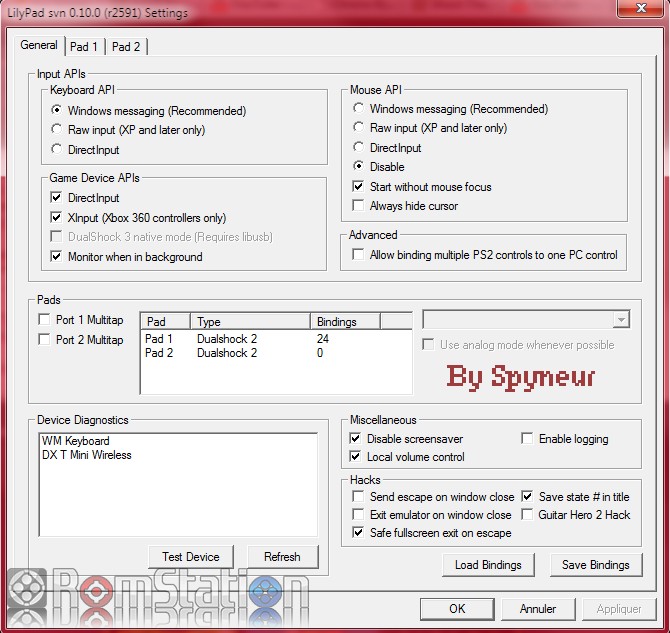
Task: Click the Test Device button
Action: (x=191, y=557)
